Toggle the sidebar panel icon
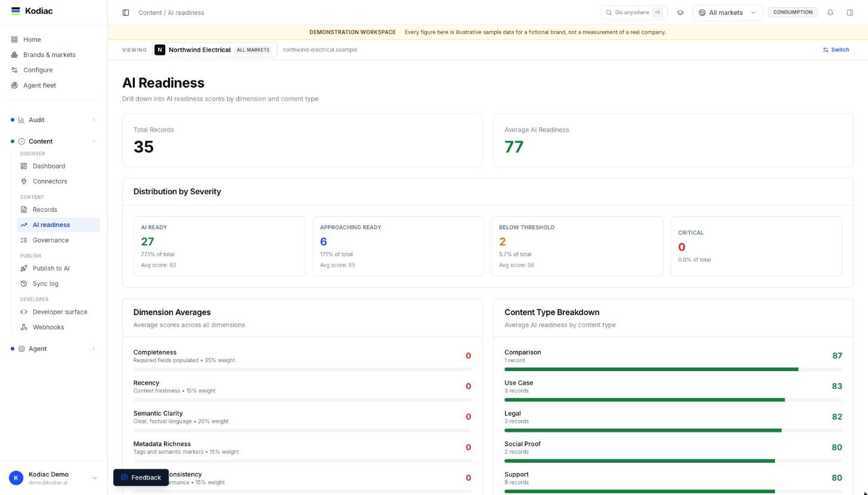Screen dimensions: 868x495 126,13
